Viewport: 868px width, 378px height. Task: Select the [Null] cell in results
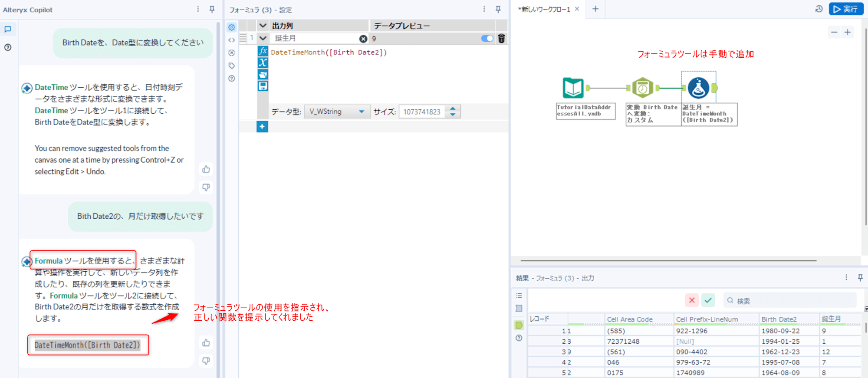[x=716, y=342]
